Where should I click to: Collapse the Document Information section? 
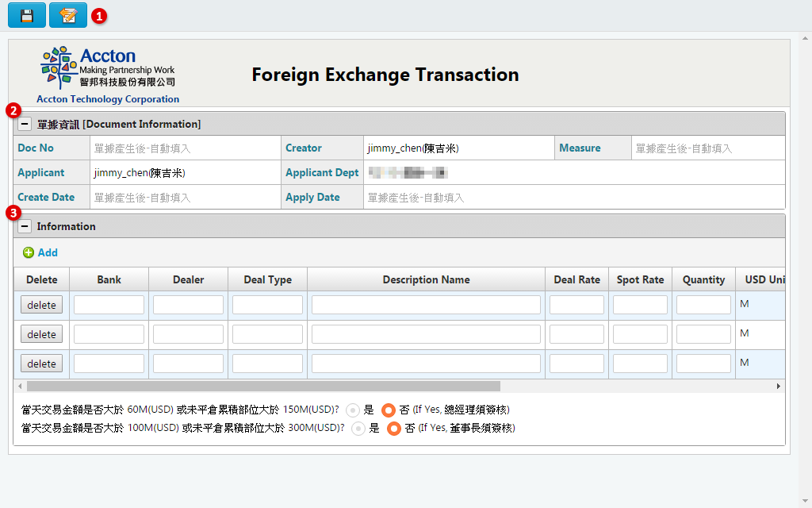tap(25, 124)
